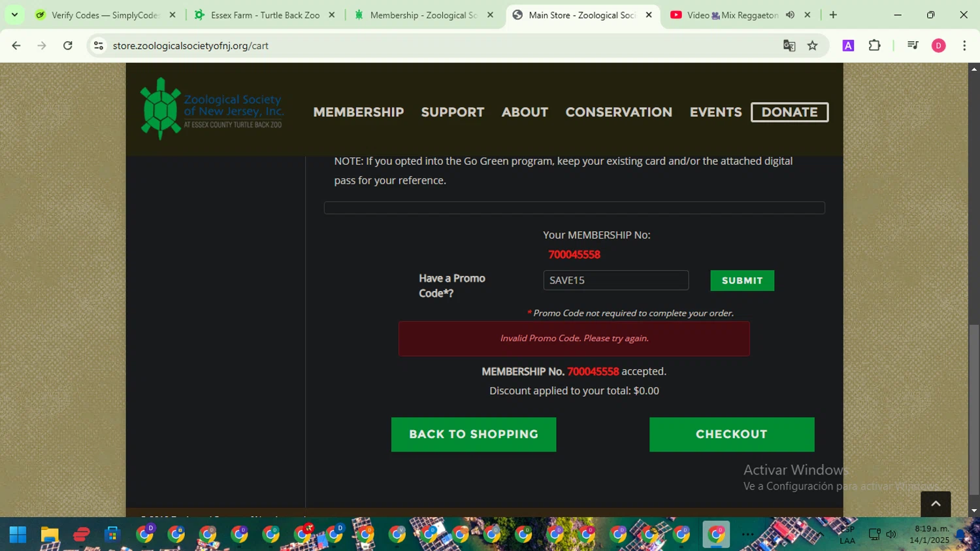Open a new browser tab
Image resolution: width=980 pixels, height=551 pixels.
(833, 15)
